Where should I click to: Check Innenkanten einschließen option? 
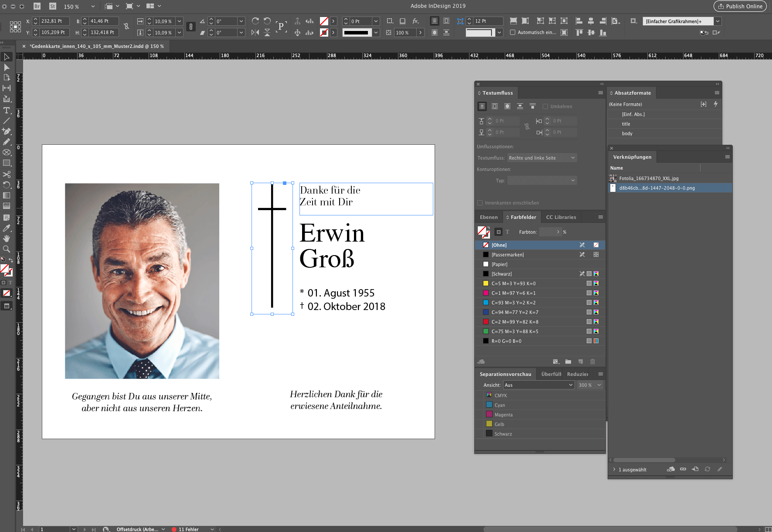pos(480,203)
